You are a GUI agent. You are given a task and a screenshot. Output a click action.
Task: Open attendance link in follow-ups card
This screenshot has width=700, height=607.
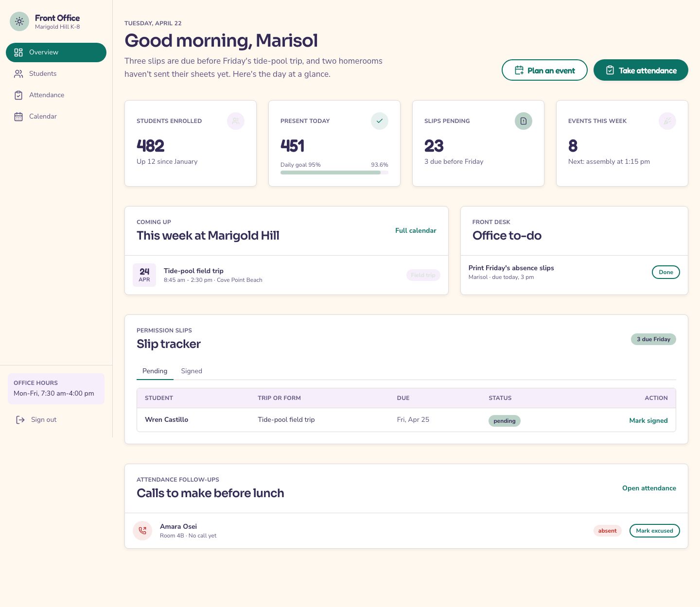coord(649,488)
